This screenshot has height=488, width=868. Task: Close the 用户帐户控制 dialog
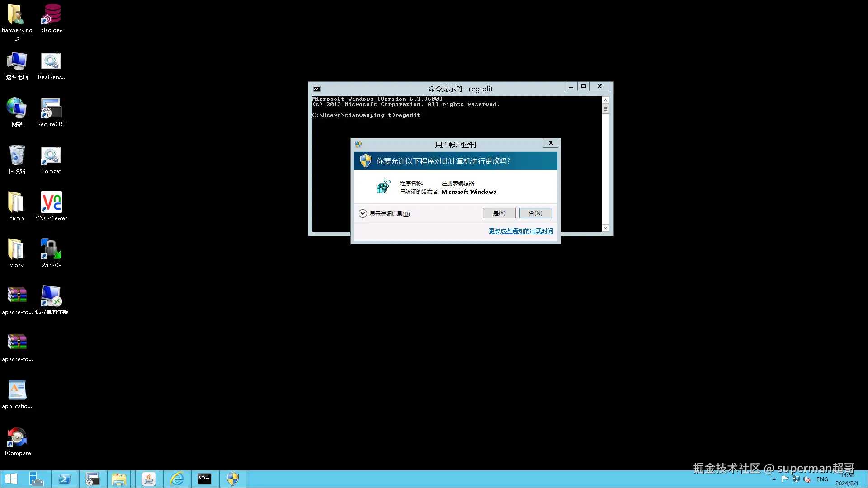pyautogui.click(x=550, y=143)
